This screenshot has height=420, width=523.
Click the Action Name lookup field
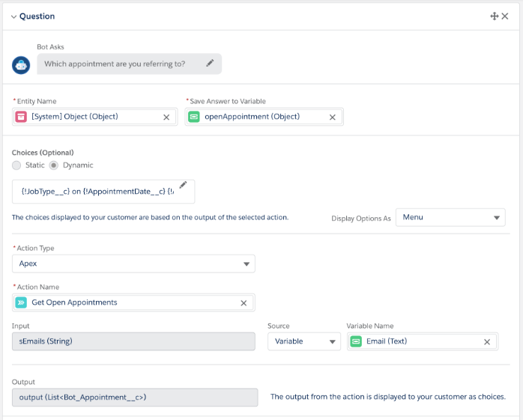click(127, 302)
